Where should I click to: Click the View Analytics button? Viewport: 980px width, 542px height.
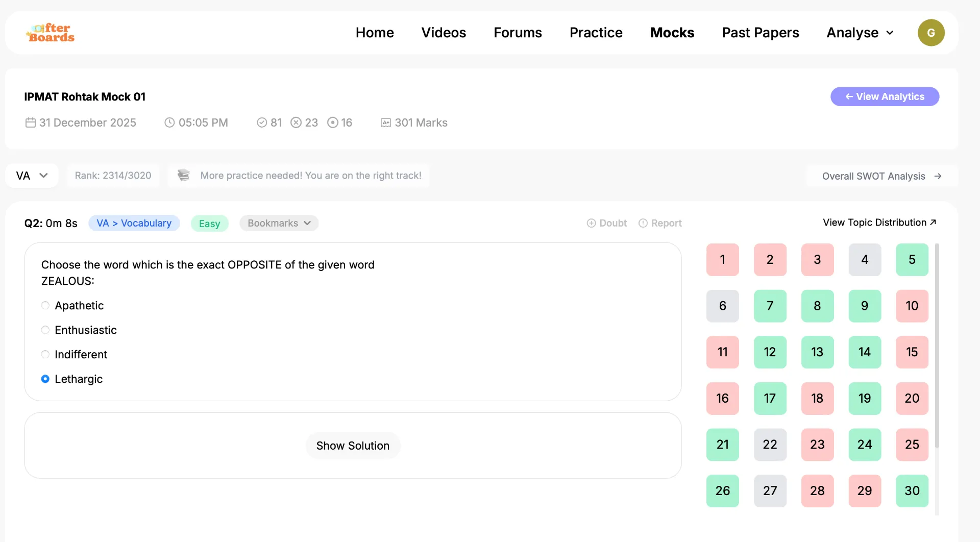pos(885,96)
